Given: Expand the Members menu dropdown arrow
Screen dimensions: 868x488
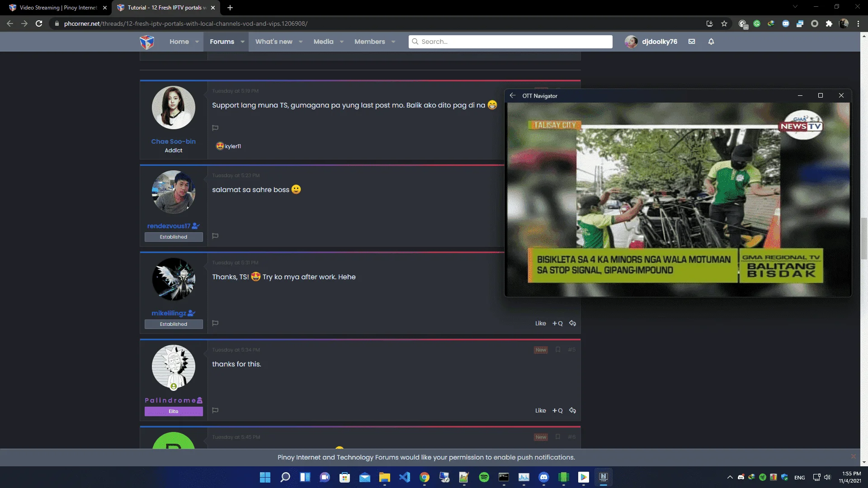Looking at the screenshot, I should point(393,42).
